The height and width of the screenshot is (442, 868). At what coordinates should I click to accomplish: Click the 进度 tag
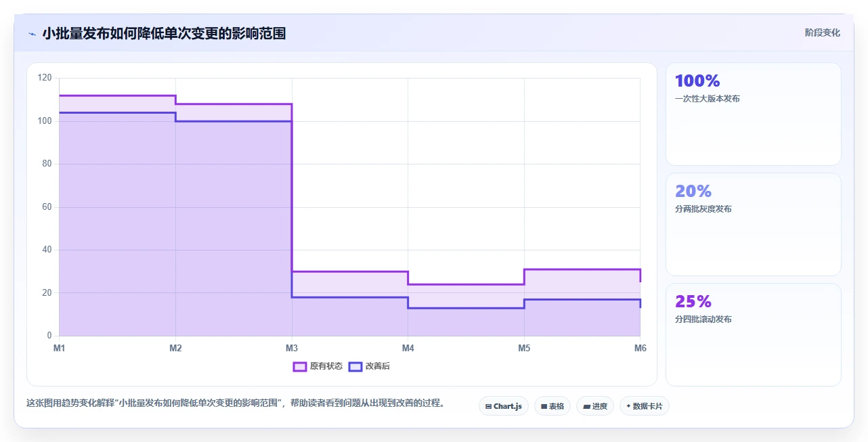pyautogui.click(x=595, y=406)
